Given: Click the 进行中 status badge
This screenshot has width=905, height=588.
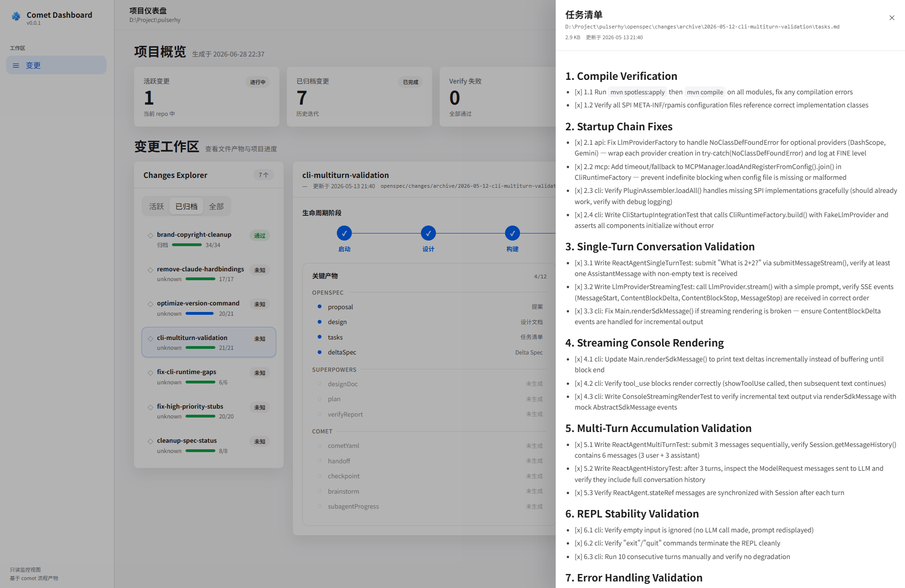Looking at the screenshot, I should (257, 82).
